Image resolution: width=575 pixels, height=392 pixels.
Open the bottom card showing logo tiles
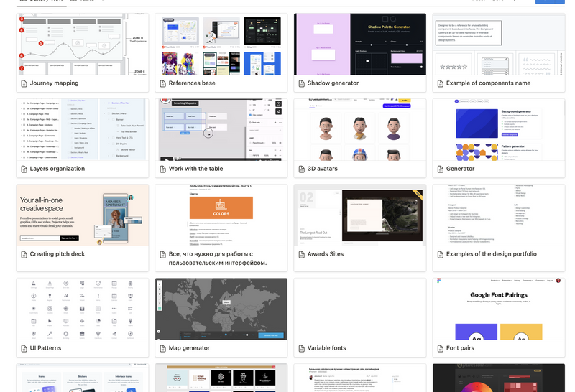tap(221, 378)
